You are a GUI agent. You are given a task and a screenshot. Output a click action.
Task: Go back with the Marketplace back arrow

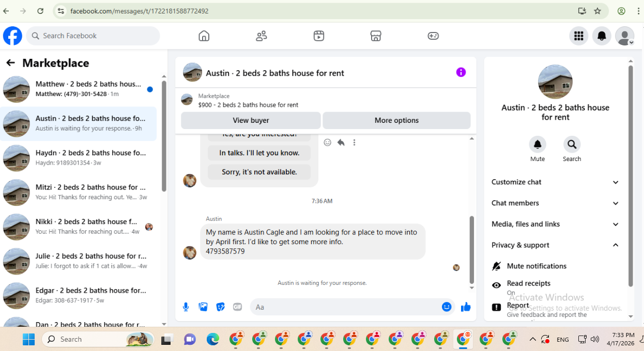click(x=10, y=62)
